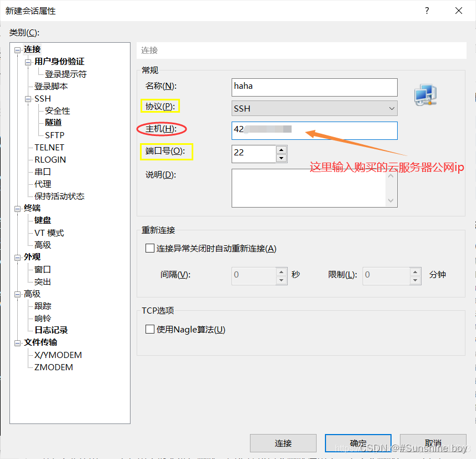Click the port number field showing 22
The height and width of the screenshot is (459, 476).
click(254, 154)
